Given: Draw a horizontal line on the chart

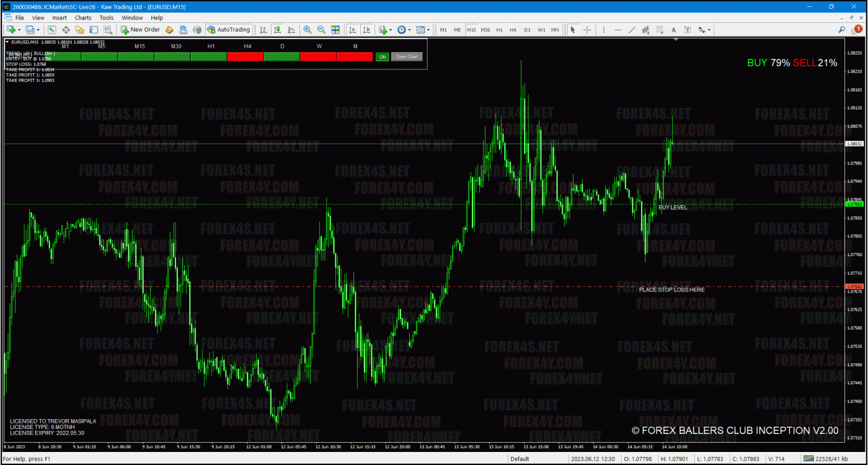Looking at the screenshot, I should 618,29.
